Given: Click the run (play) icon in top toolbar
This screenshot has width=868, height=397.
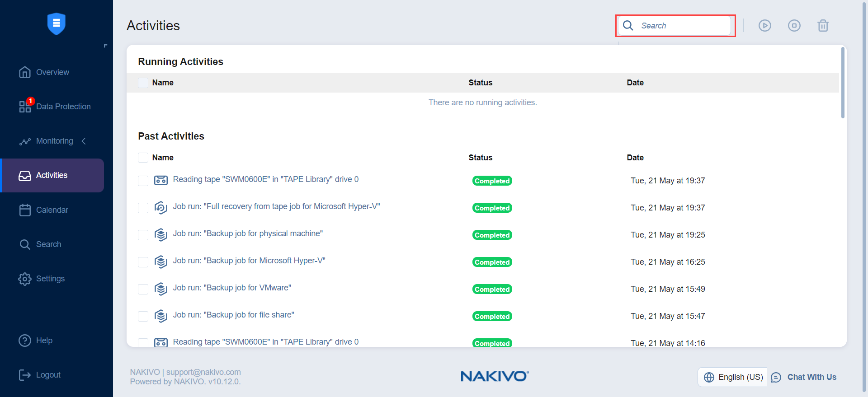Looking at the screenshot, I should (x=764, y=26).
